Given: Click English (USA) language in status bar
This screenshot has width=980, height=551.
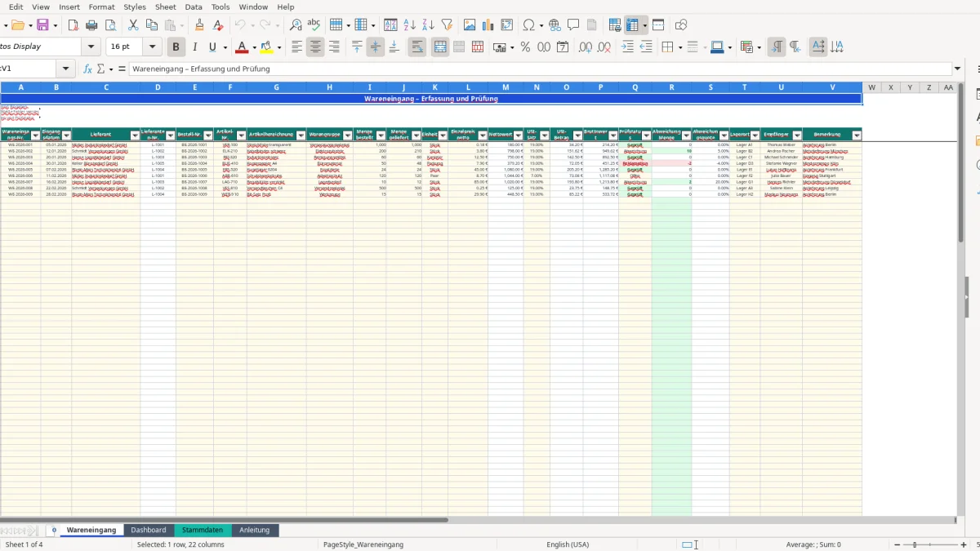Looking at the screenshot, I should (568, 544).
